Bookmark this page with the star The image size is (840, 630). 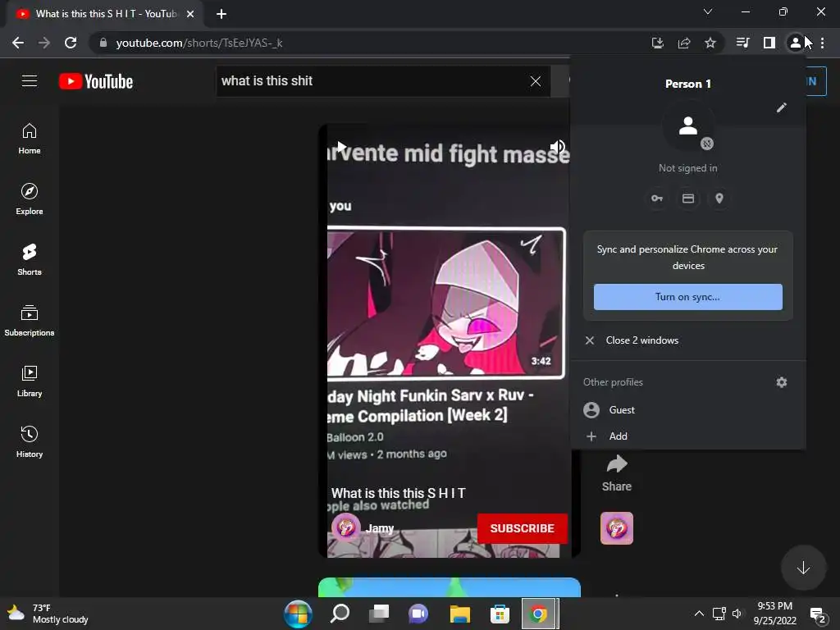pos(710,43)
